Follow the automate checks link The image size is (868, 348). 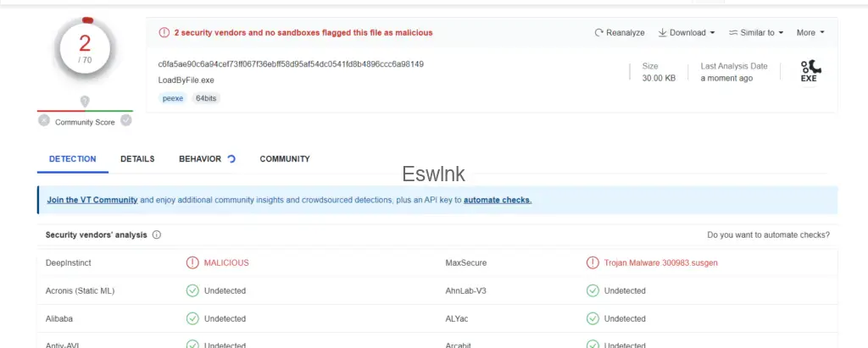tap(498, 200)
